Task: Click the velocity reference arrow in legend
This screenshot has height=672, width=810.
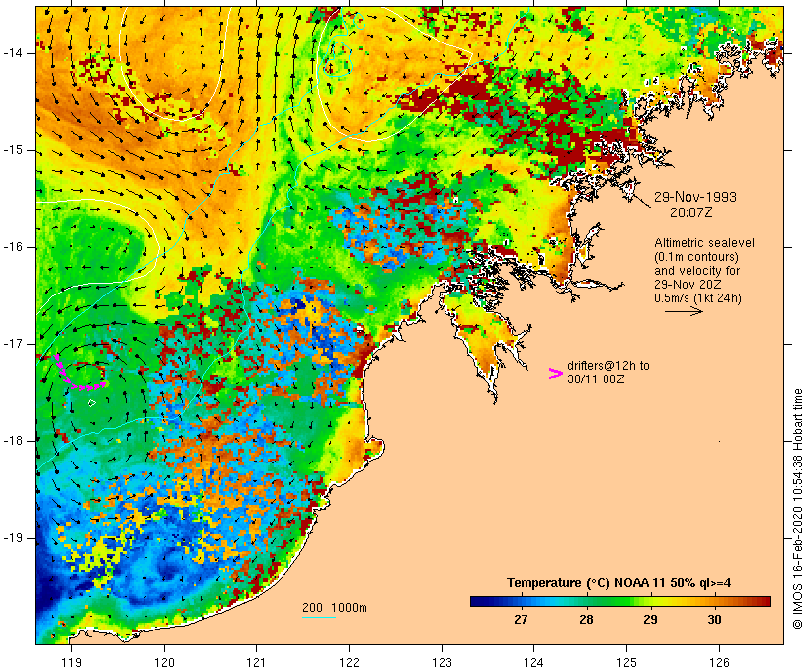Action: click(684, 311)
